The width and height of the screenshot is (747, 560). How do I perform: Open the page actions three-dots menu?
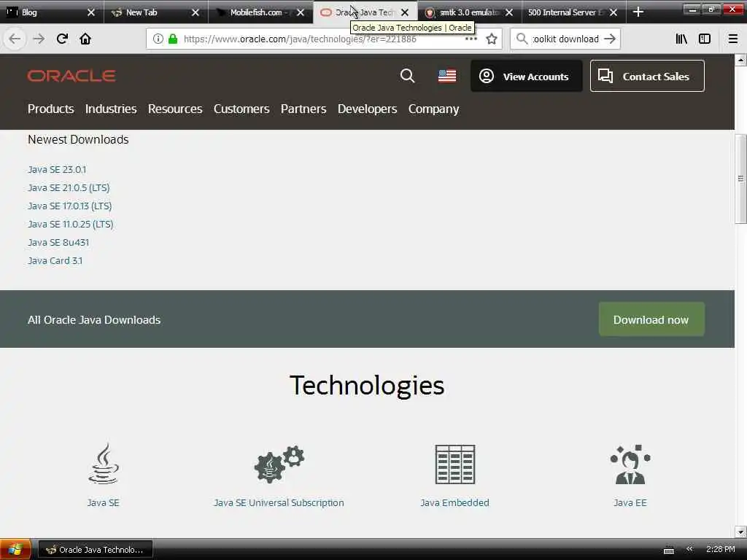coord(471,39)
